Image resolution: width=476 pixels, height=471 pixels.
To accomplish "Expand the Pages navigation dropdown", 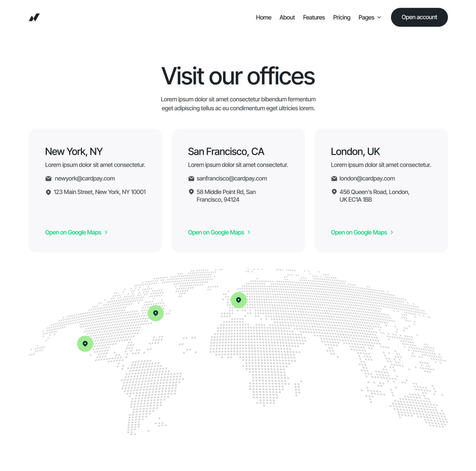I will (x=370, y=17).
